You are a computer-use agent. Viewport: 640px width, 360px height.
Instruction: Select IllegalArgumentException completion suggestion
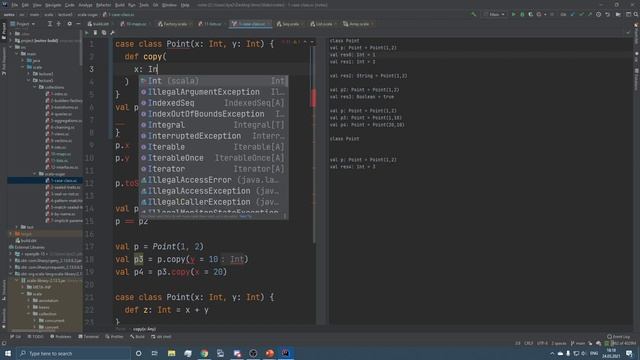point(213,92)
